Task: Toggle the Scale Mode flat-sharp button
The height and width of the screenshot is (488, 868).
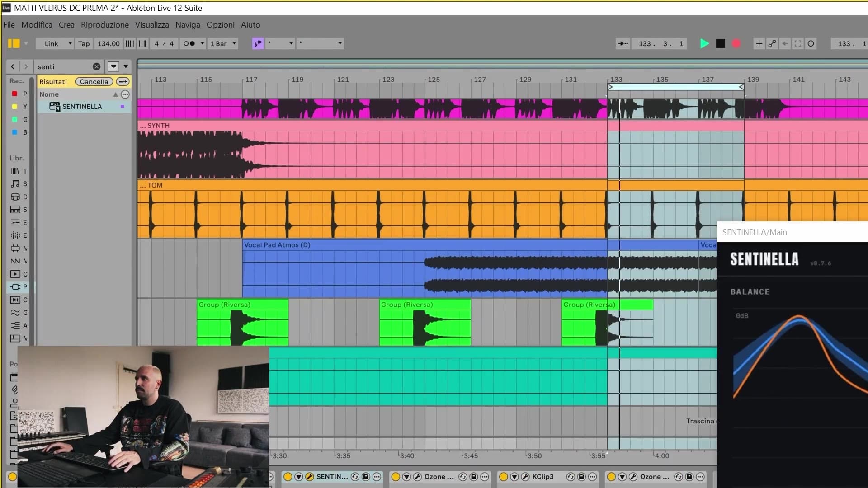Action: (258, 43)
